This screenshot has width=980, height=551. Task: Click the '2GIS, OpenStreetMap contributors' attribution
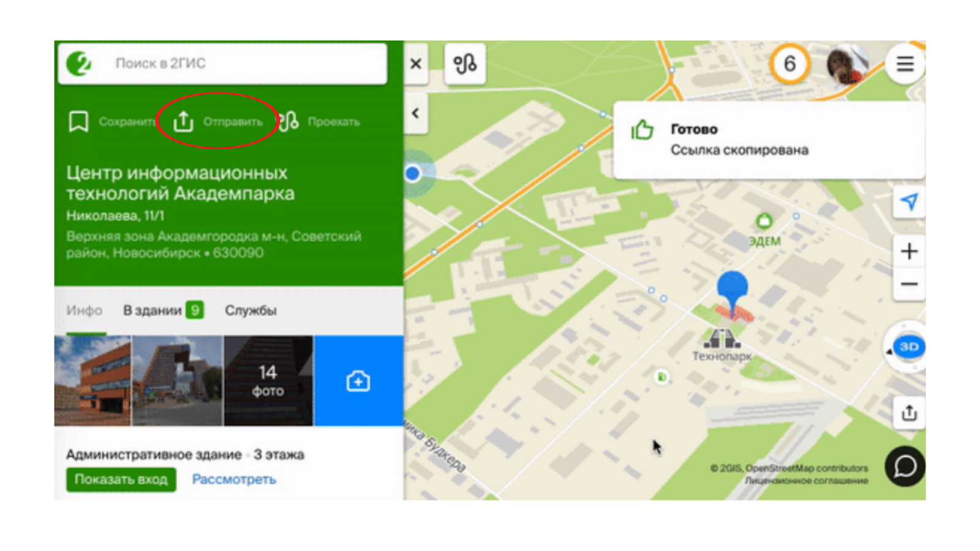coord(790,468)
